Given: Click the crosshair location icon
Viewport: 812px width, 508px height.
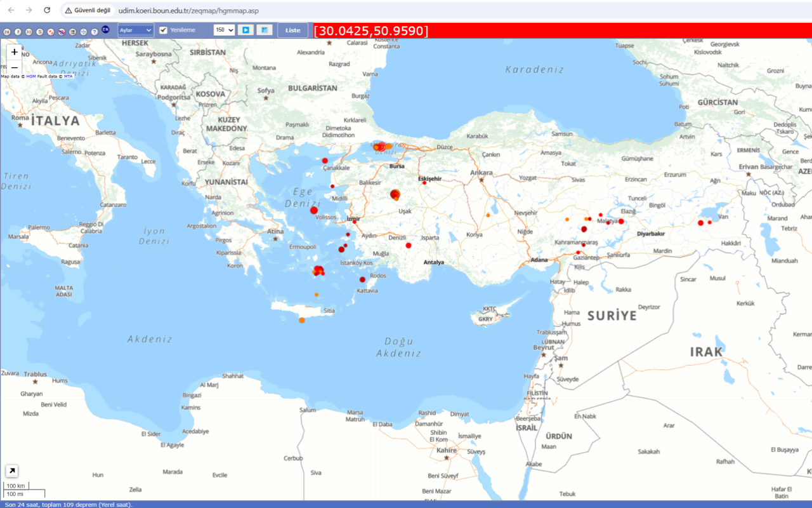Looking at the screenshot, I should coord(83,30).
